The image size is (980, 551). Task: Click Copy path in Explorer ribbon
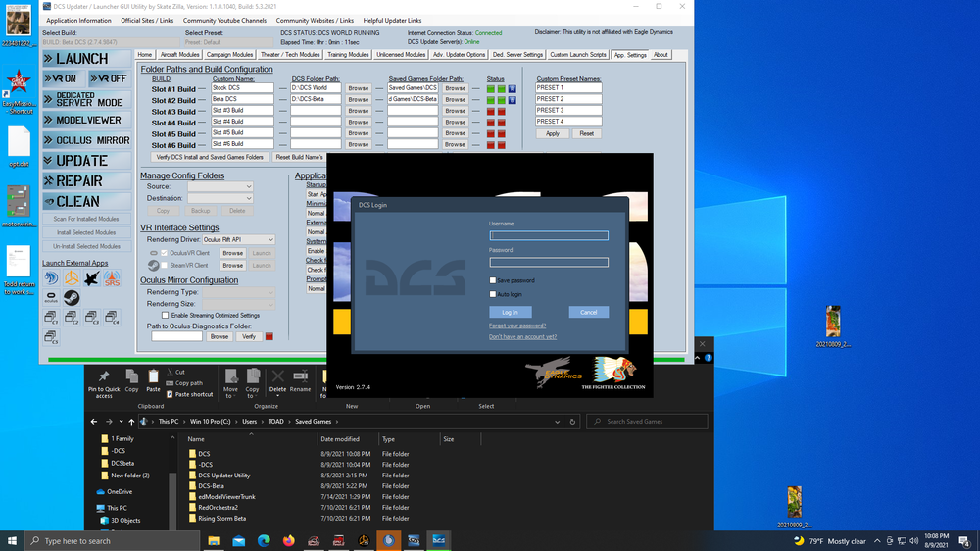pyautogui.click(x=184, y=382)
